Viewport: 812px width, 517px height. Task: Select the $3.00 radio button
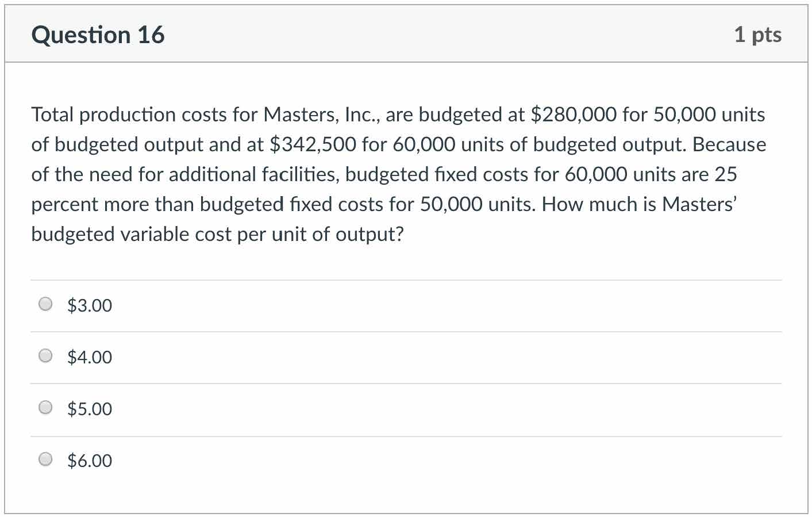click(46, 304)
